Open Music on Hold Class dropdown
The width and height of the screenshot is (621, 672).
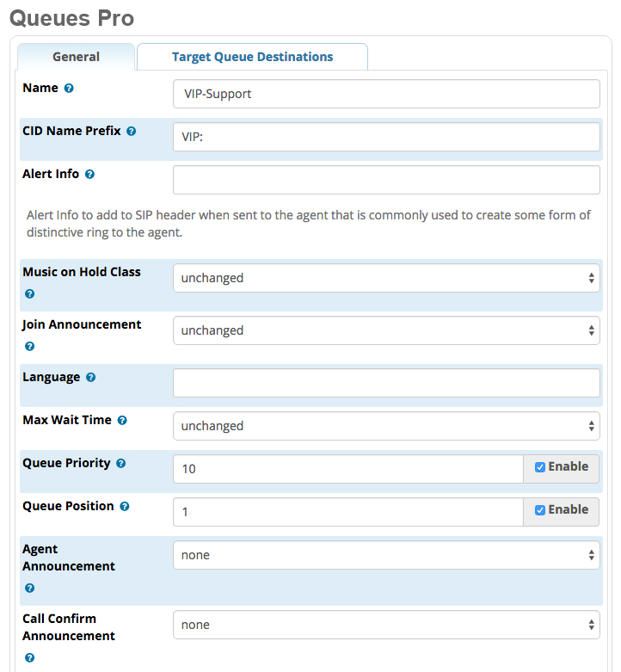386,278
